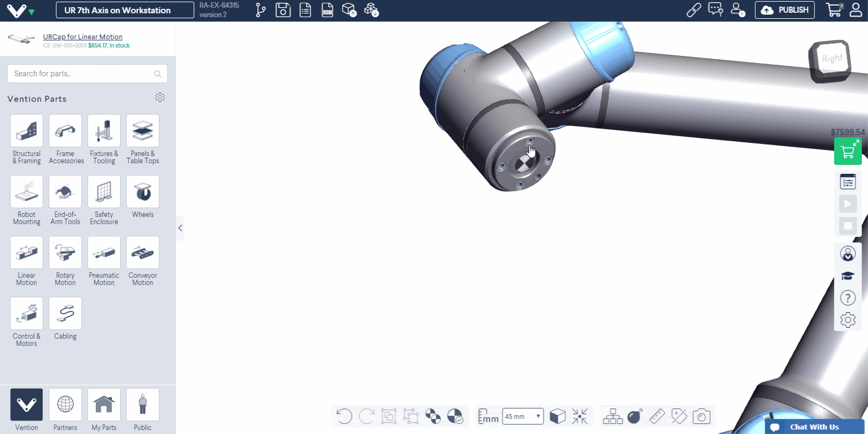The image size is (868, 434).
Task: Save the design with the floppy icon
Action: coord(283,10)
